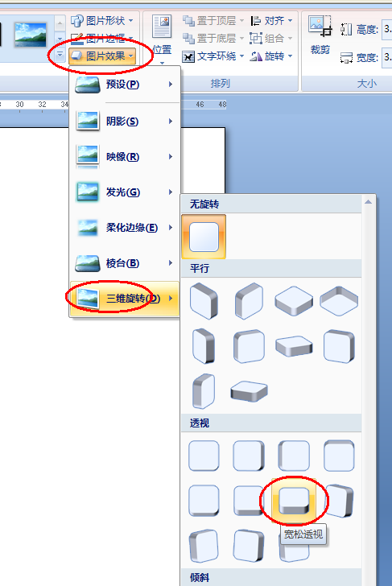Expand the Picture Shape dropdown
Image resolution: width=392 pixels, height=586 pixels.
tap(102, 21)
